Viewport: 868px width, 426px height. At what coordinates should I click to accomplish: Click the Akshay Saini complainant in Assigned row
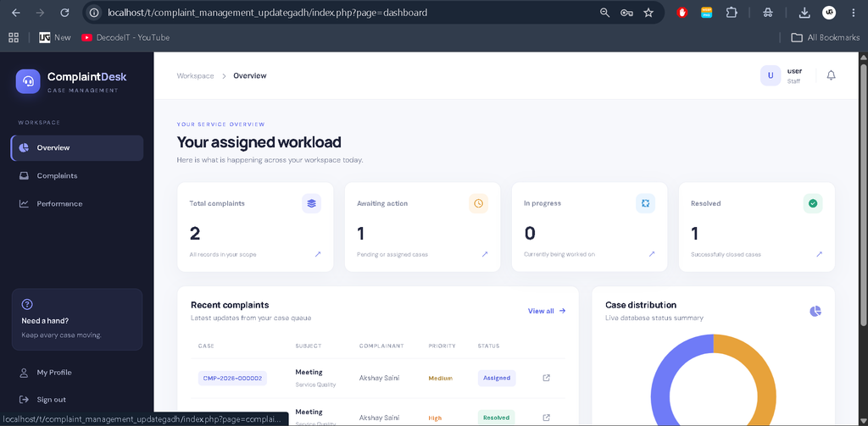[x=379, y=378]
